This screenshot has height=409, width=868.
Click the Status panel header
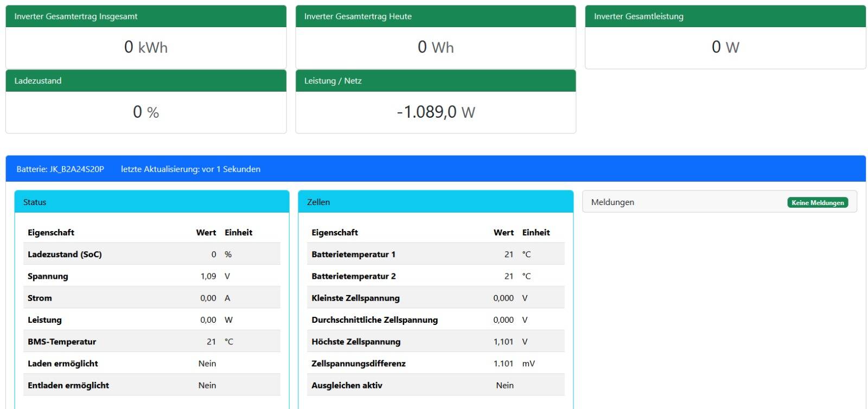click(x=152, y=202)
